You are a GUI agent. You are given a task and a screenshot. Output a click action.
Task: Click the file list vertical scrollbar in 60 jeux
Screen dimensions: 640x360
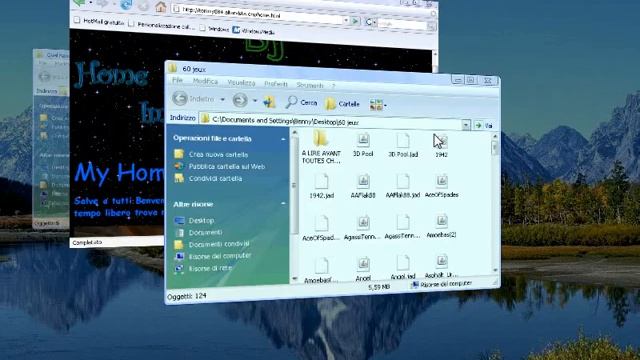click(495, 203)
